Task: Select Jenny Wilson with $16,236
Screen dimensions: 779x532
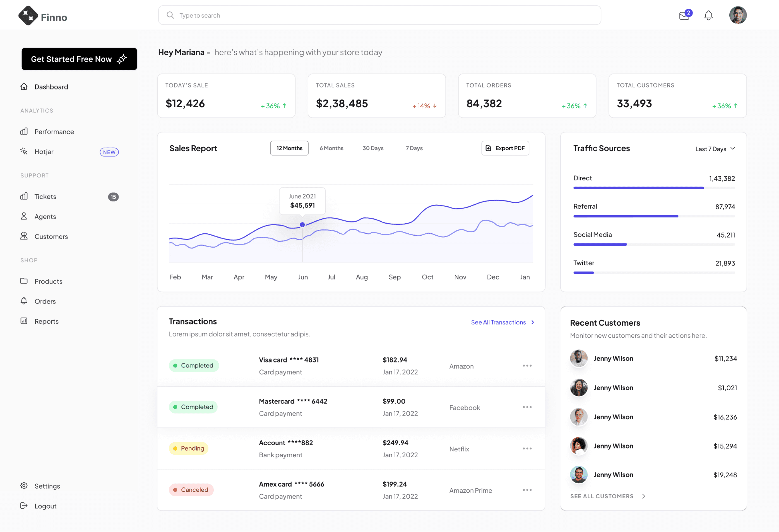Action: (654, 417)
